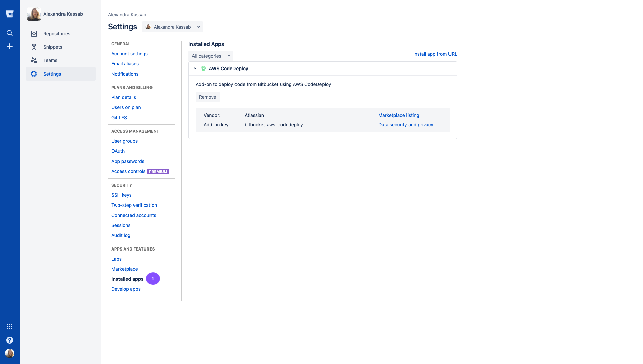Click the Teams people icon
The image size is (643, 364).
[x=34, y=60]
